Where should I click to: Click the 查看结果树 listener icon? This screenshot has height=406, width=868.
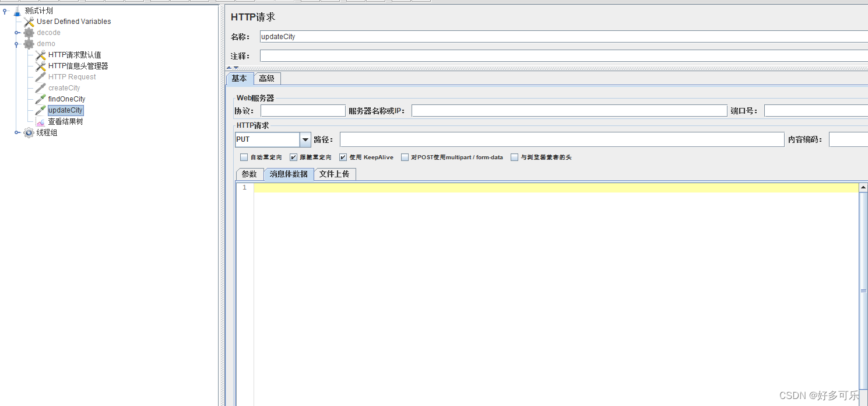pyautogui.click(x=40, y=121)
